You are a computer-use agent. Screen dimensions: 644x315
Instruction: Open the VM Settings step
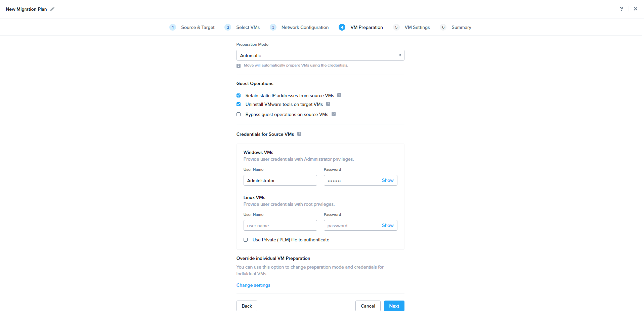(x=417, y=27)
